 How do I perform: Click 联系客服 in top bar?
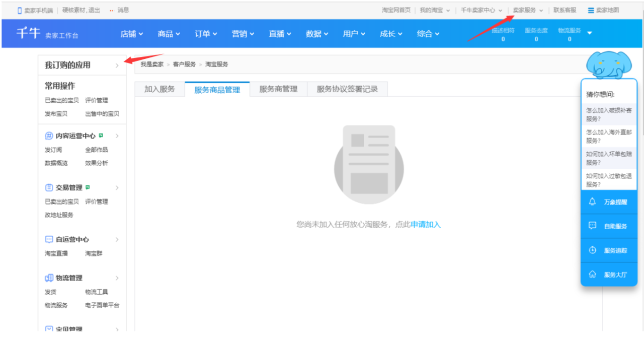(565, 10)
